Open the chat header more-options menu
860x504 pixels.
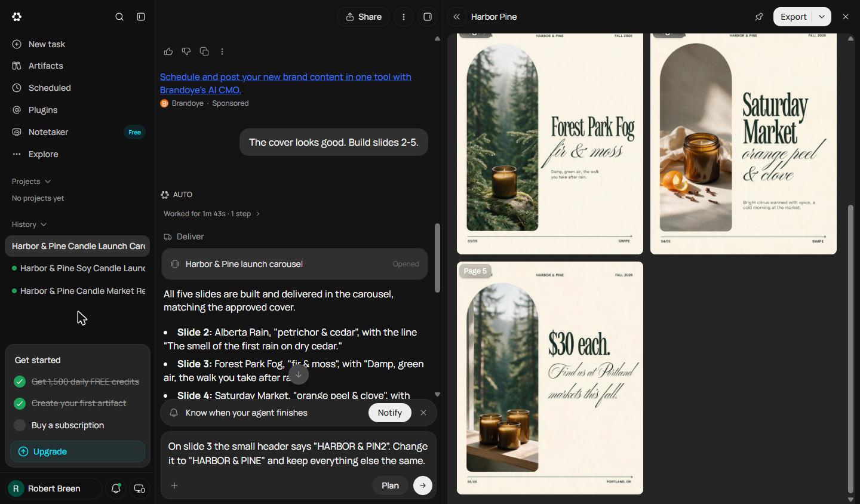[x=404, y=17]
